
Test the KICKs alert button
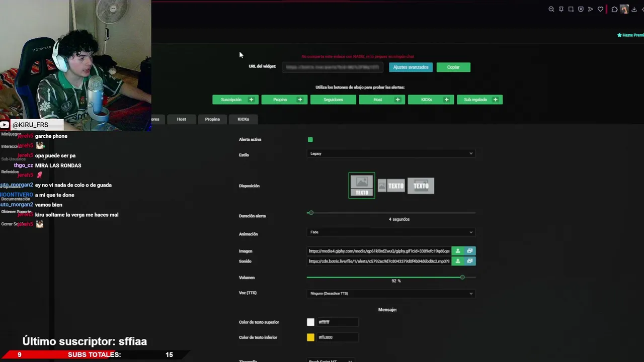[x=431, y=100]
